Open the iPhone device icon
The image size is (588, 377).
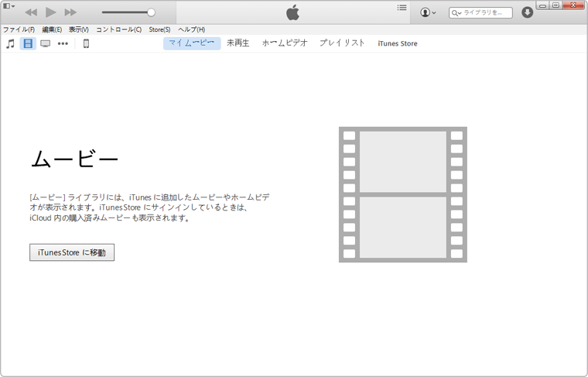tap(86, 43)
